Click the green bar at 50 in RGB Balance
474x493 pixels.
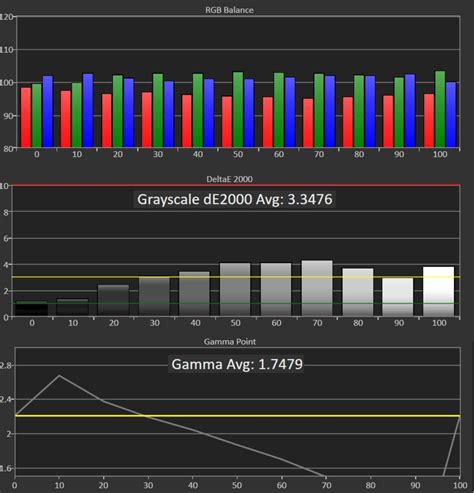(238, 110)
